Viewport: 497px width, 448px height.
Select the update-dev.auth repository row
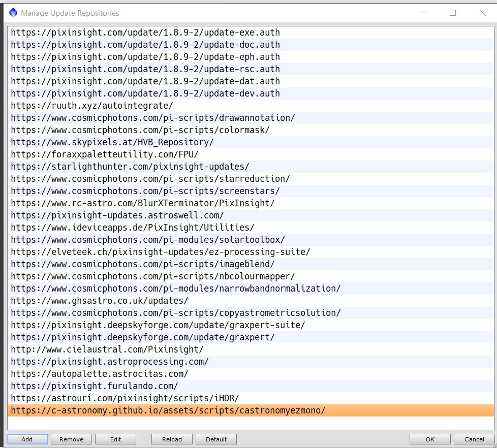(x=251, y=93)
